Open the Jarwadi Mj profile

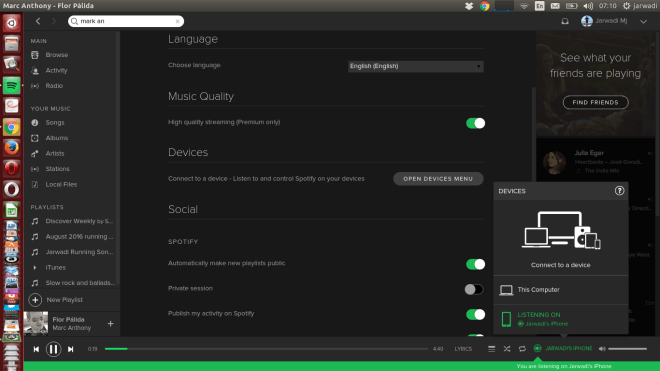[x=604, y=21]
